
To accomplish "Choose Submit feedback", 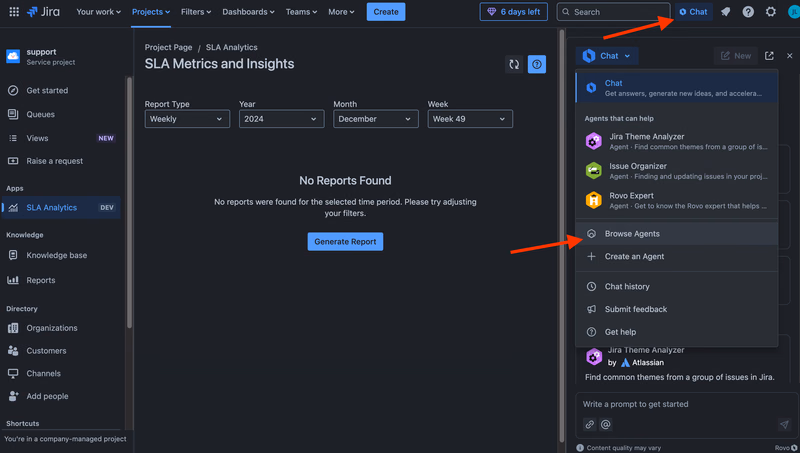I will point(677,309).
